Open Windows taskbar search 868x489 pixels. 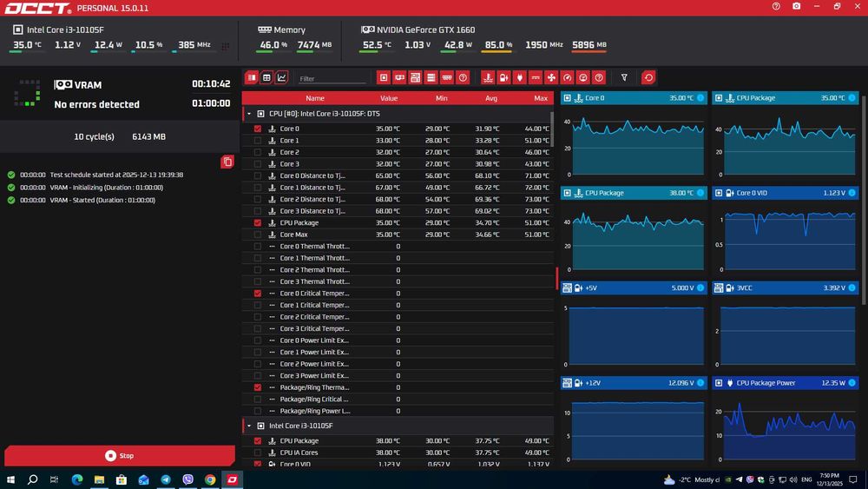coord(33,479)
